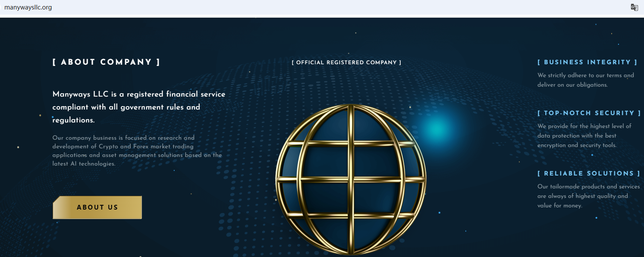The image size is (644, 257).
Task: Click 'We provide for the highest level' text
Action: 584,136
